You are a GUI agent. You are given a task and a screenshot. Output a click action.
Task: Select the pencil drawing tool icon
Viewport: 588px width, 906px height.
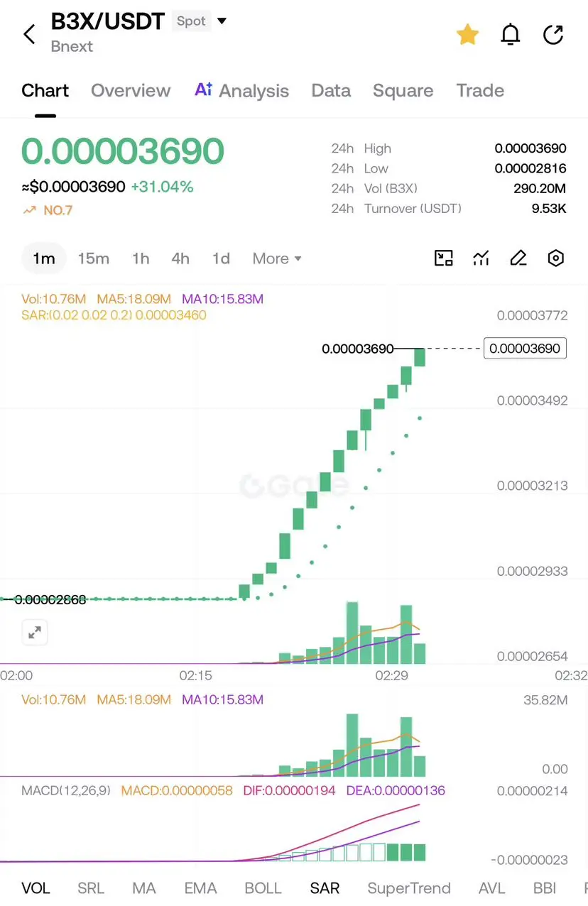(x=518, y=258)
